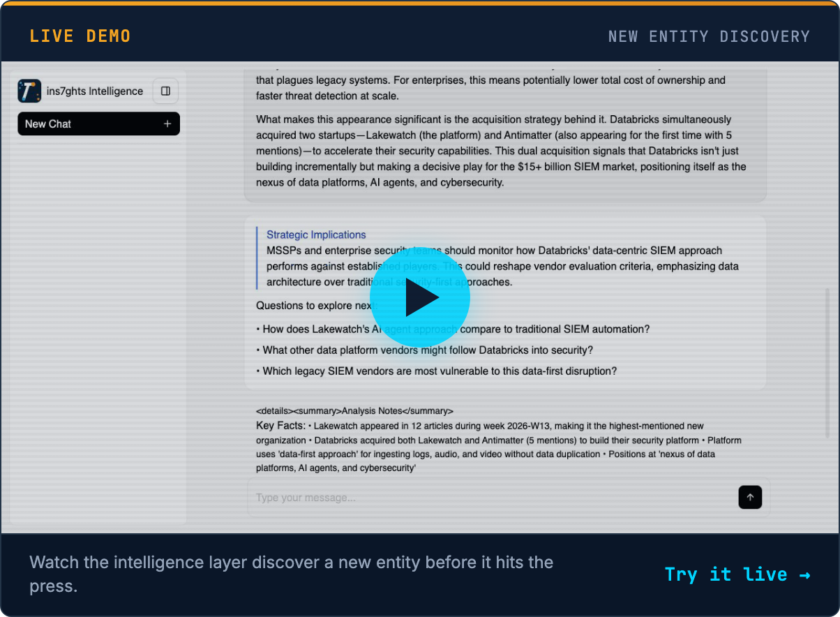This screenshot has height=617, width=840.
Task: Open the Try it live link
Action: 737,574
